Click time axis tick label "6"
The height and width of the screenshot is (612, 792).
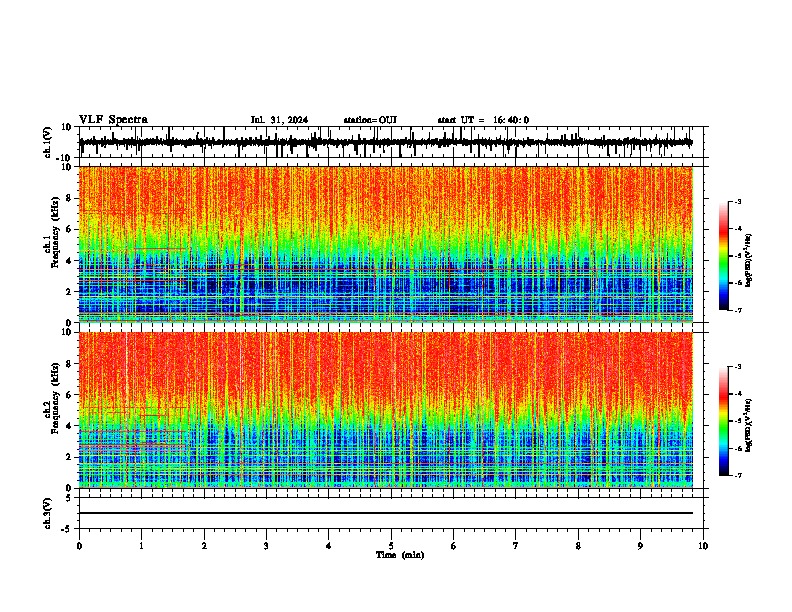(x=454, y=546)
